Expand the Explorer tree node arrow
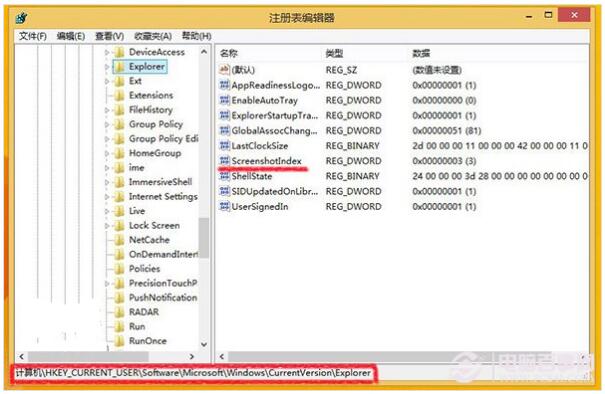The image size is (605, 394). tap(107, 67)
